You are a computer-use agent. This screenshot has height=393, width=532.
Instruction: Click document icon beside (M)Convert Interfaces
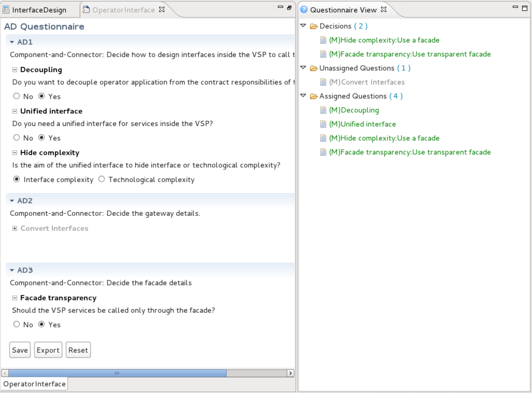click(x=323, y=82)
